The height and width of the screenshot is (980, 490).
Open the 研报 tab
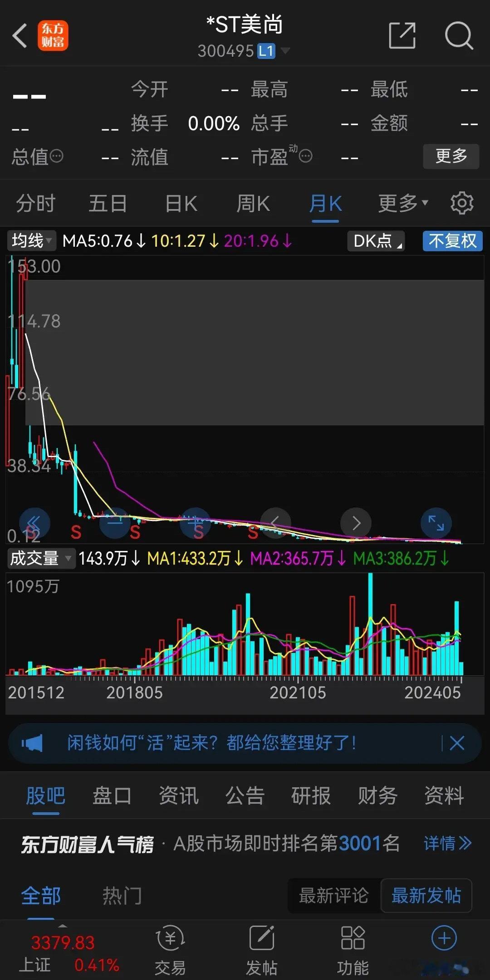click(311, 796)
